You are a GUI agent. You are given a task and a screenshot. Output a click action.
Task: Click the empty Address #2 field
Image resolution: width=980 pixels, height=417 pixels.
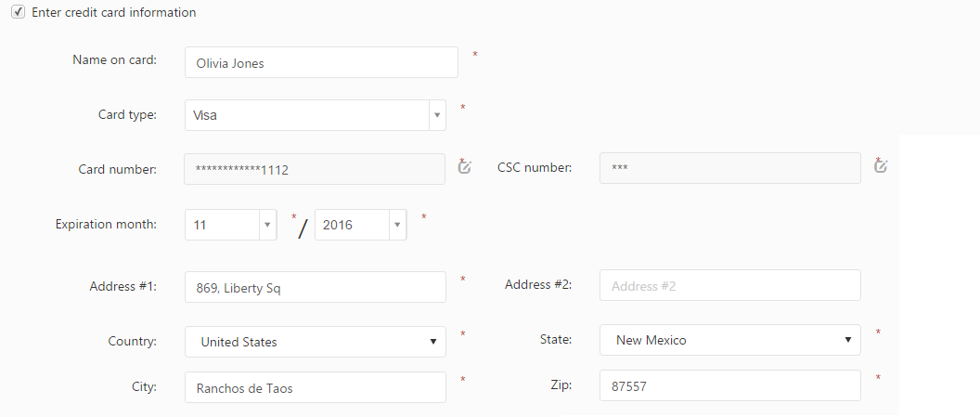click(x=730, y=286)
